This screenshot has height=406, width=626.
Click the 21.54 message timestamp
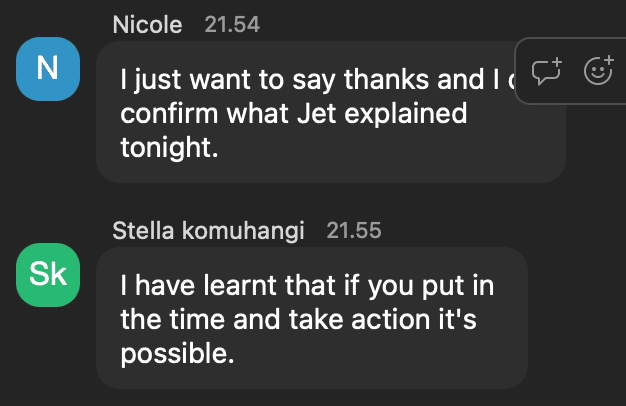(232, 25)
